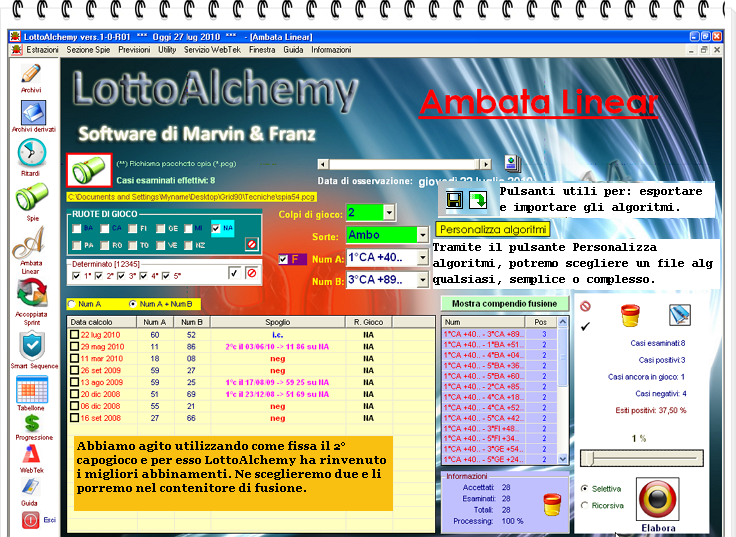Click the round red Elabora button

[x=658, y=499]
